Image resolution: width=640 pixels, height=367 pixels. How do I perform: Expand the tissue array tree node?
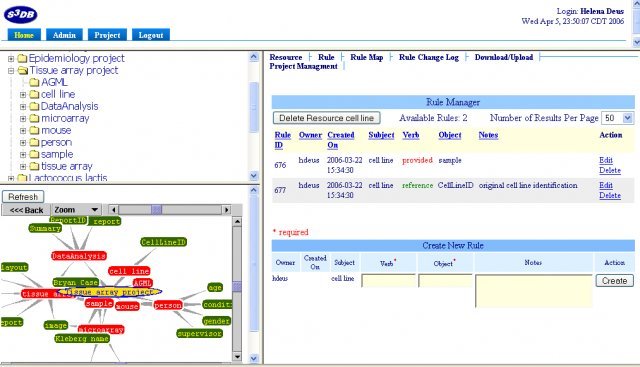(23, 167)
